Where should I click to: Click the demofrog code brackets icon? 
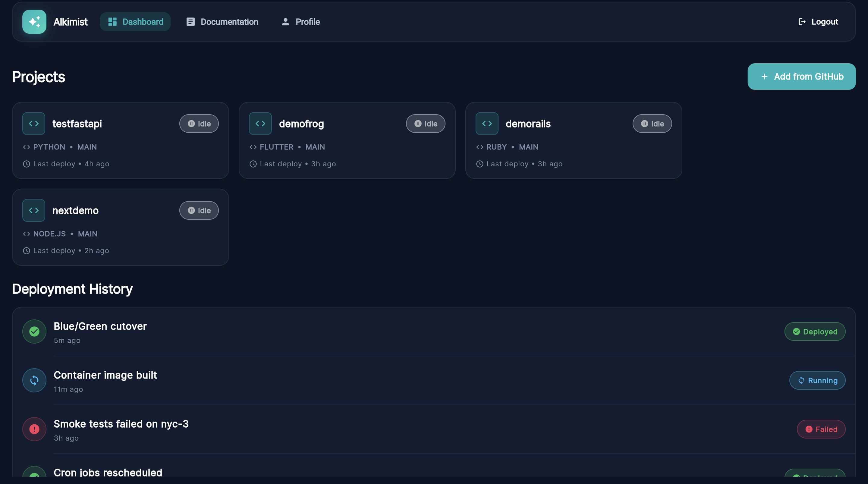coord(260,124)
